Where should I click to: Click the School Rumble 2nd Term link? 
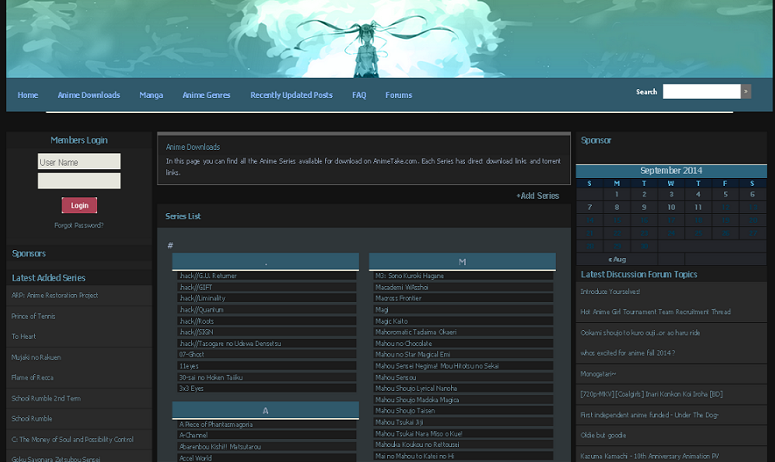46,398
